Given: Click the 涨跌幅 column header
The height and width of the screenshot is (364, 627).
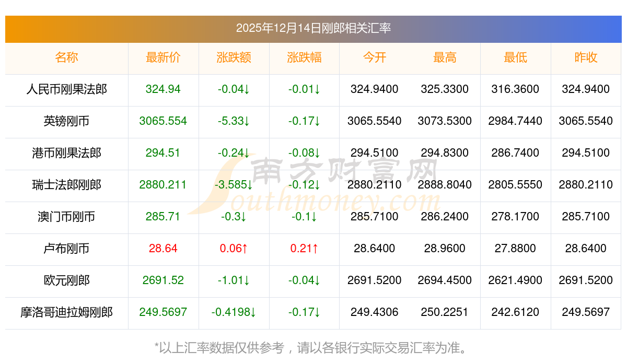Looking at the screenshot, I should point(305,57).
